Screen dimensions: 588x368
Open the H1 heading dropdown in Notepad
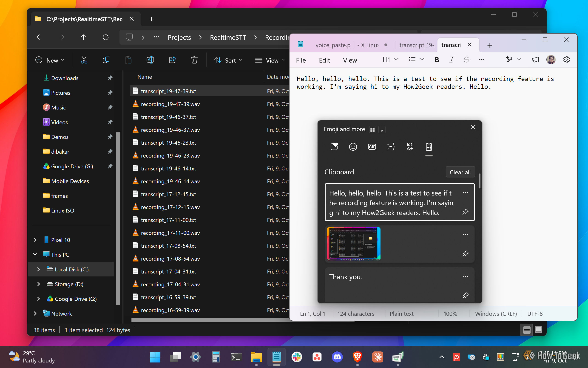390,60
